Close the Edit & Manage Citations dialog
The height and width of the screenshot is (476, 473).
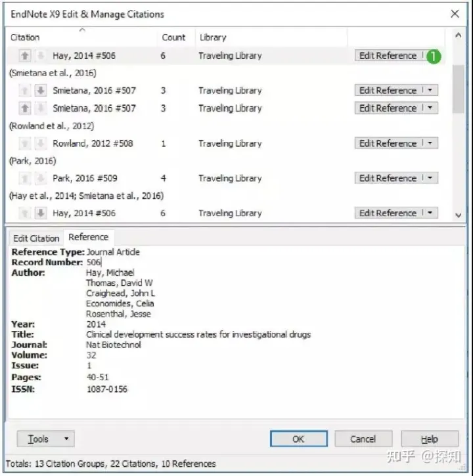pos(455,14)
